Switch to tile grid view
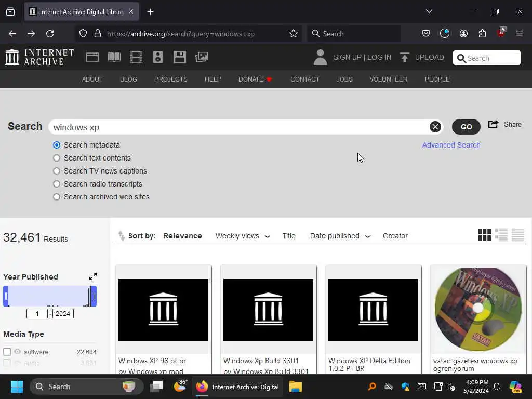Image resolution: width=532 pixels, height=399 pixels. point(485,235)
